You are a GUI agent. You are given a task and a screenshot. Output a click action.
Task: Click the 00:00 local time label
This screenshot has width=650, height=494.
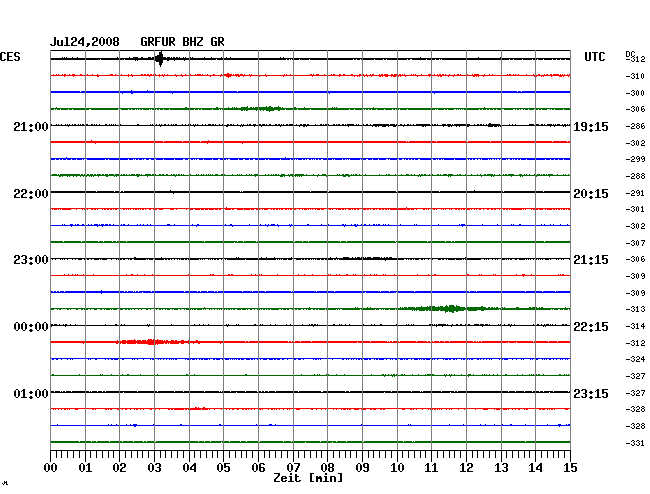click(31, 327)
